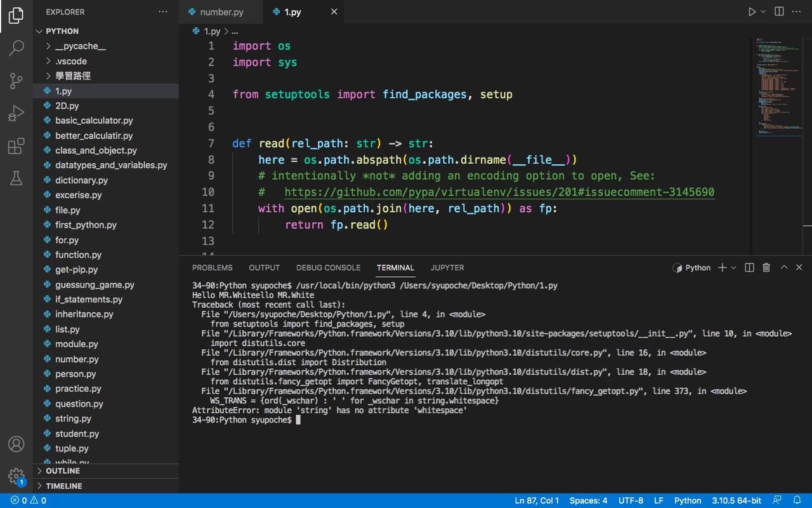The image size is (812, 508).
Task: Open the Source Control view
Action: (x=16, y=81)
